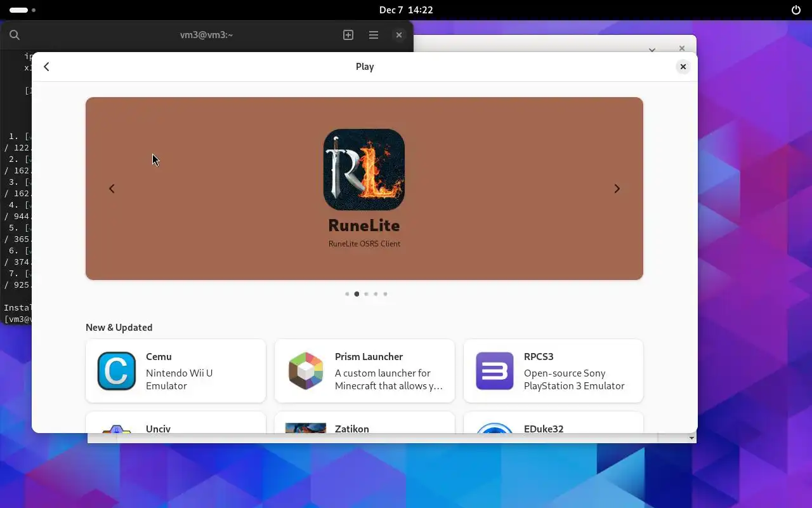The width and height of the screenshot is (812, 508).
Task: Click terminal title 'vm3@vm3:~'
Action: (x=207, y=35)
